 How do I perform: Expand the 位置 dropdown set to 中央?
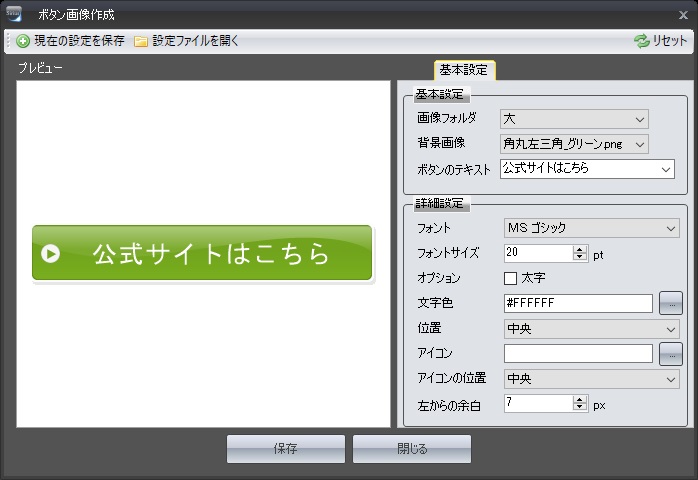tap(592, 328)
